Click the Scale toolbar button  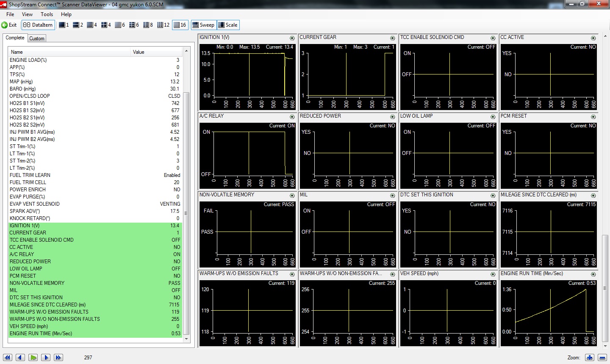228,25
